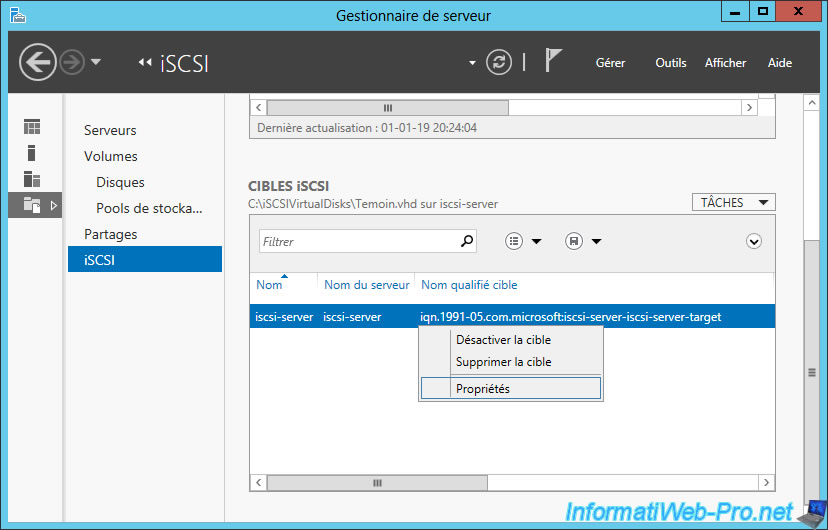Choose Supprimer la cible from context menu
This screenshot has width=828, height=530.
click(x=503, y=362)
